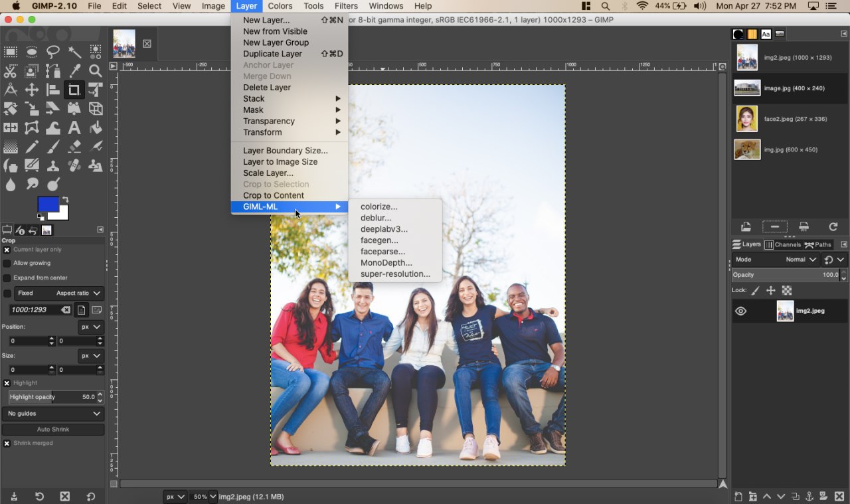This screenshot has width=850, height=504.
Task: Choose the Move tool
Action: pyautogui.click(x=32, y=90)
